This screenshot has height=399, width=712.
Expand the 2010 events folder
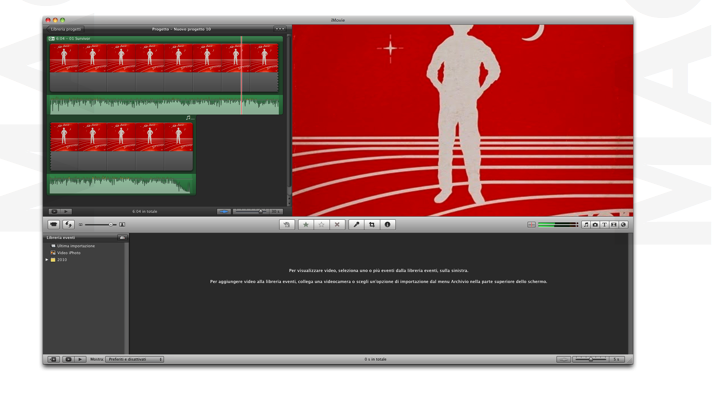[47, 260]
